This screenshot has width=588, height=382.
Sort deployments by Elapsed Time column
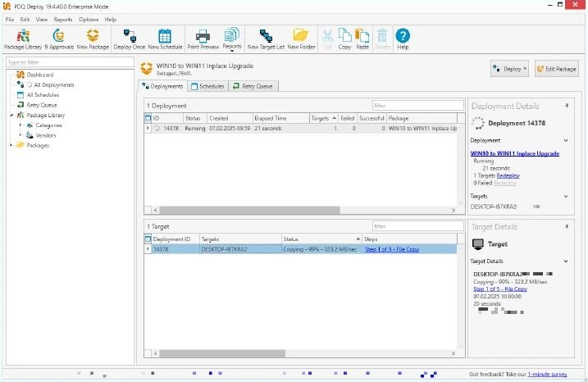[280, 118]
